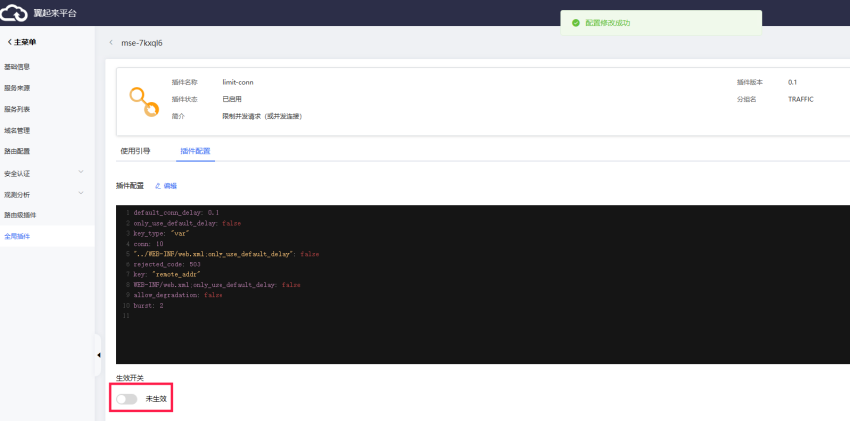
Task: Open 基础信息 in the sidebar
Action: (17, 67)
